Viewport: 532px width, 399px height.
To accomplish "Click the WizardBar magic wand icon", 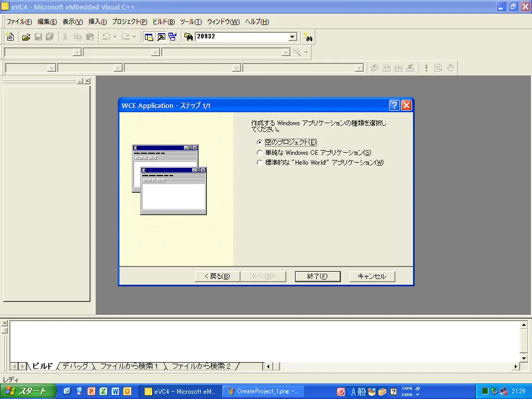I will pyautogui.click(x=297, y=52).
